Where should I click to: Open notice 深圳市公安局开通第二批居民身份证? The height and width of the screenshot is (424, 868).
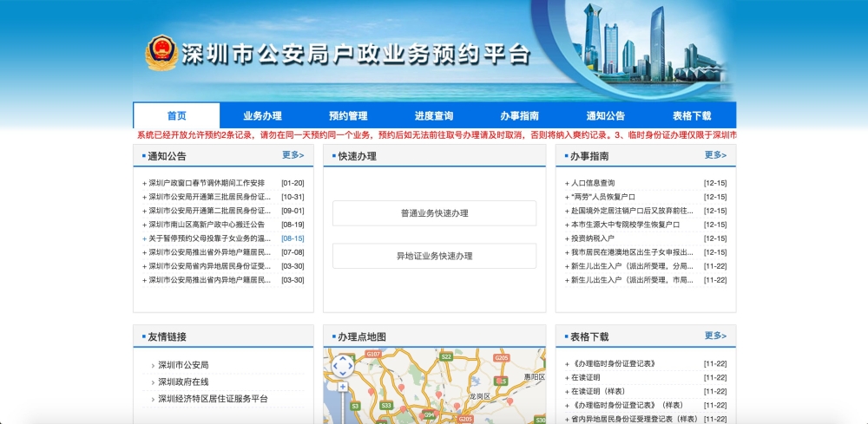(x=210, y=211)
